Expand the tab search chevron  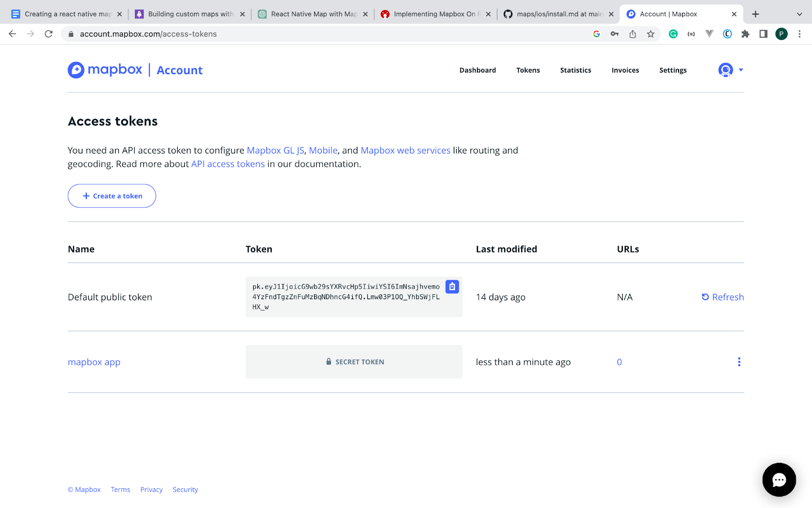point(799,14)
